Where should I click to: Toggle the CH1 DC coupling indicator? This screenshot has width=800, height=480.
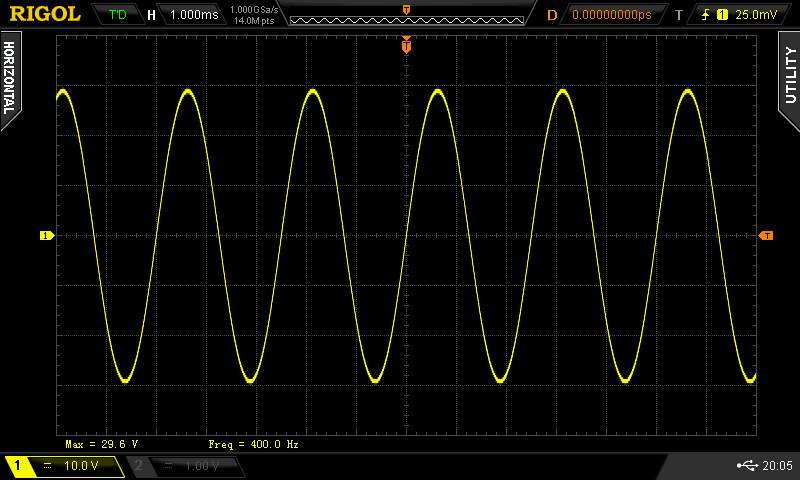click(47, 466)
